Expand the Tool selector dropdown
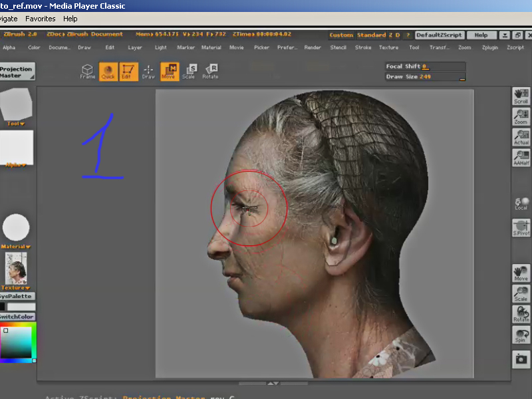Image resolution: width=532 pixels, height=399 pixels. pyautogui.click(x=16, y=124)
